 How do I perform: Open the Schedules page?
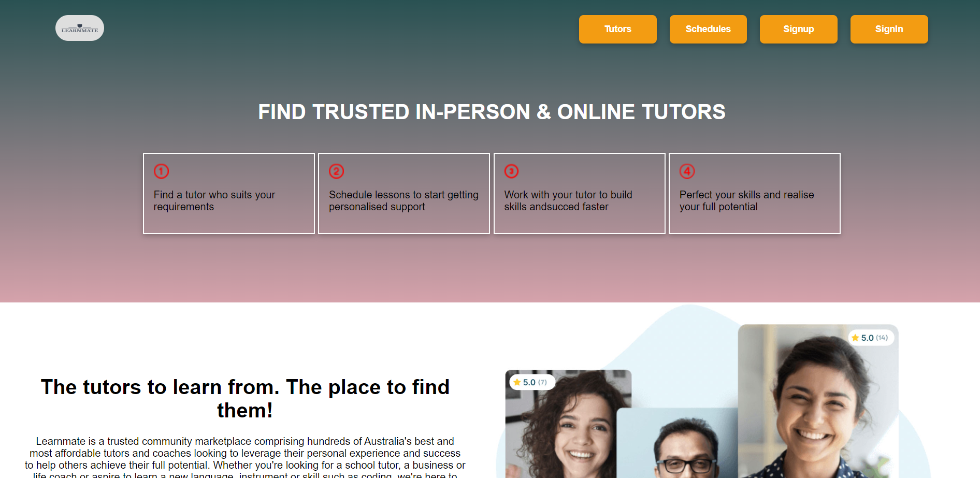[708, 29]
